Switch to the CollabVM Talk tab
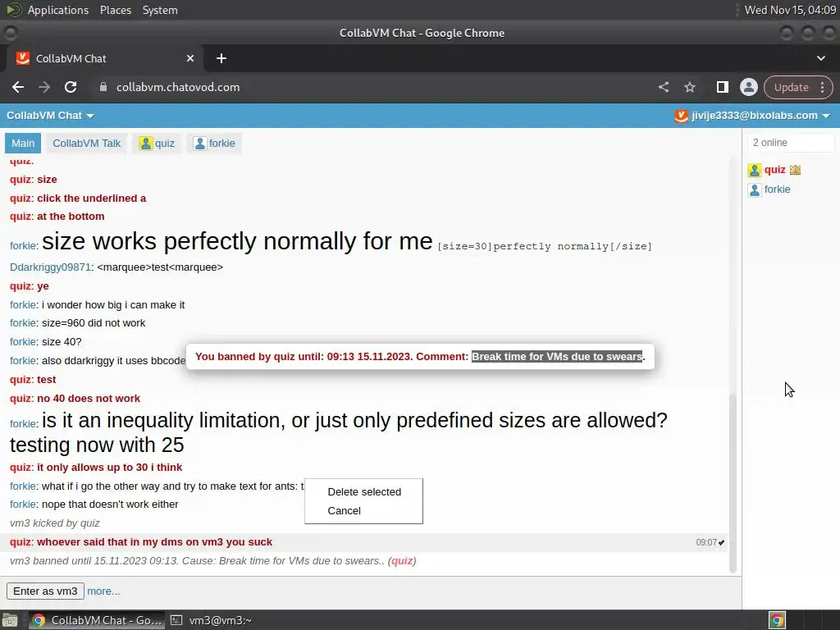This screenshot has height=630, width=840. click(x=87, y=143)
